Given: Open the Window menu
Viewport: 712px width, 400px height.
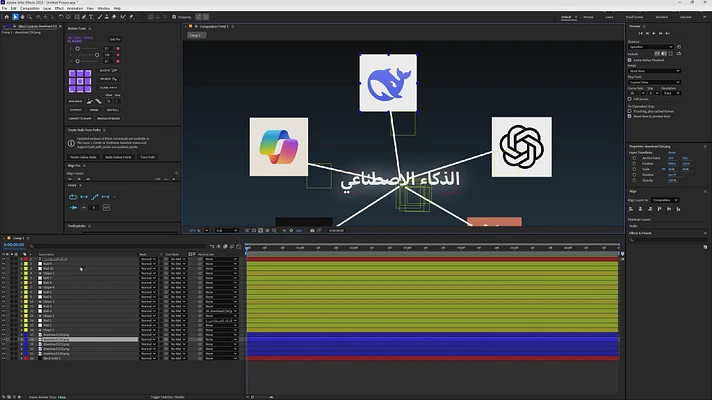Looking at the screenshot, I should click(104, 8).
